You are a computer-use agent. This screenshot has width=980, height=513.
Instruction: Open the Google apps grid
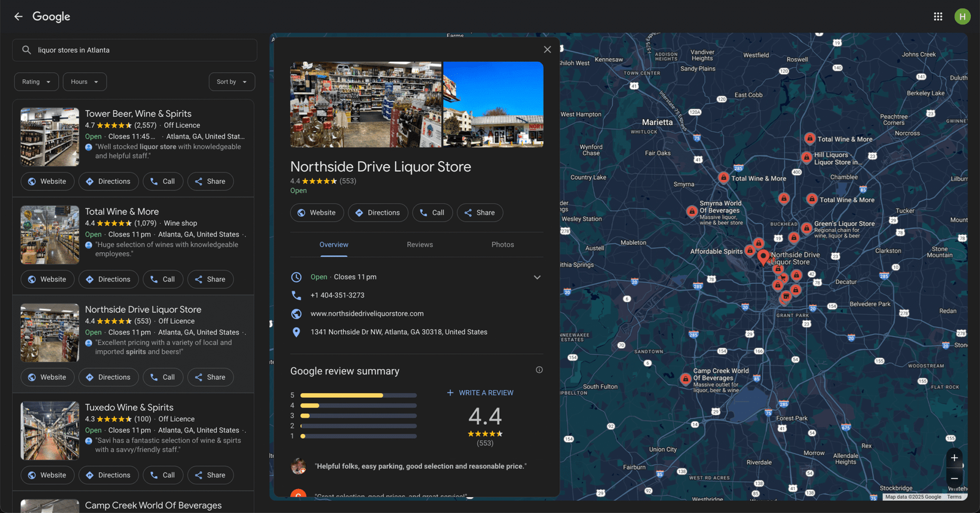[x=938, y=17]
